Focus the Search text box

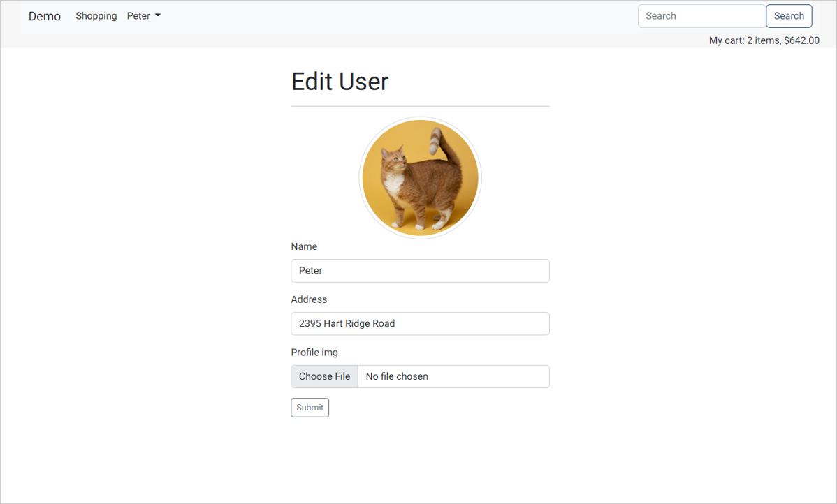click(x=701, y=16)
